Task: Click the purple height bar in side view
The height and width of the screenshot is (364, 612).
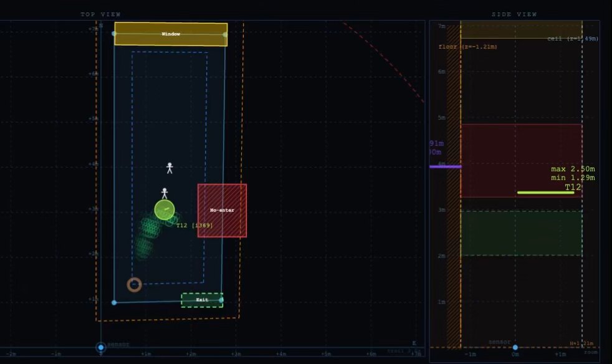Action: click(446, 167)
